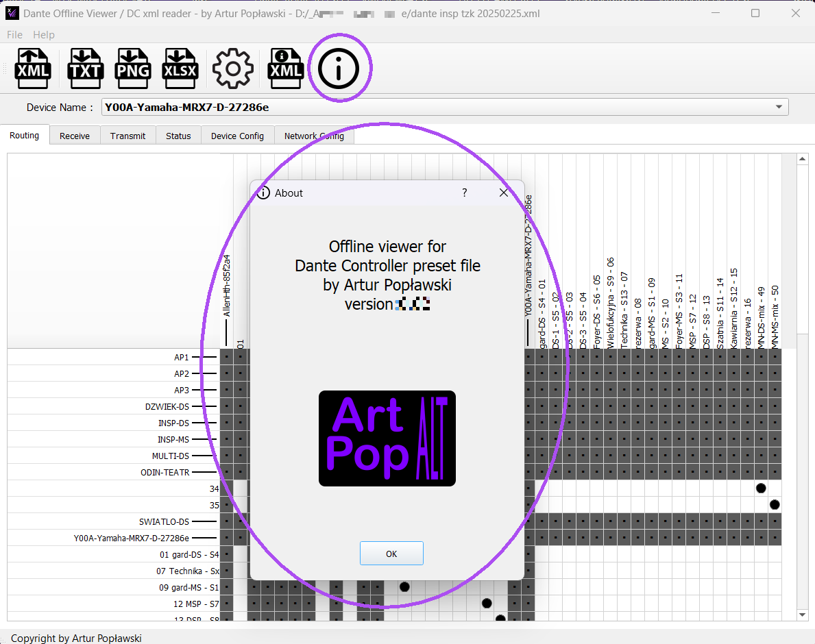Show XML file info

[x=285, y=69]
